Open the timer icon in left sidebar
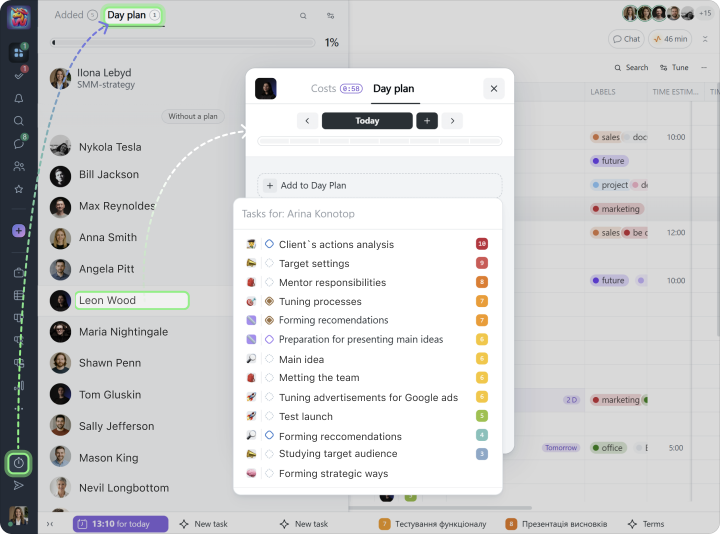The height and width of the screenshot is (534, 720). (x=18, y=463)
